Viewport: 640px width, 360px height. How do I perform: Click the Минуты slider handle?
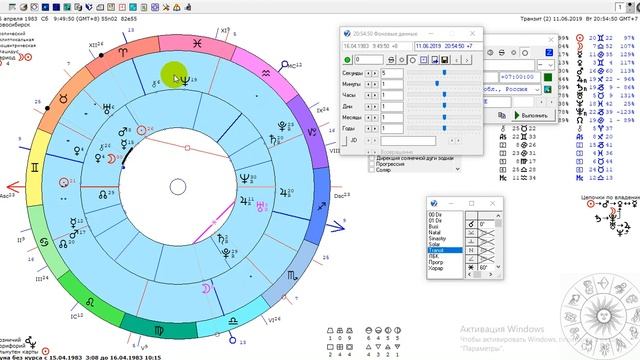pyautogui.click(x=437, y=84)
